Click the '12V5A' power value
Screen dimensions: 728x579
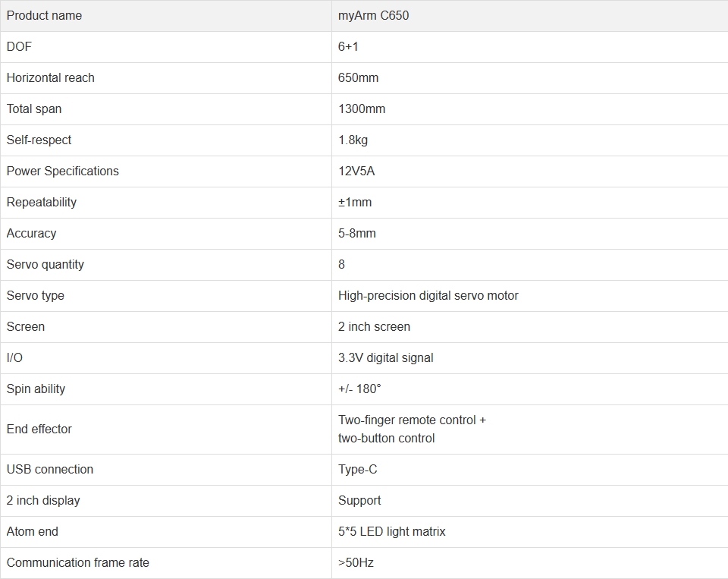click(356, 171)
